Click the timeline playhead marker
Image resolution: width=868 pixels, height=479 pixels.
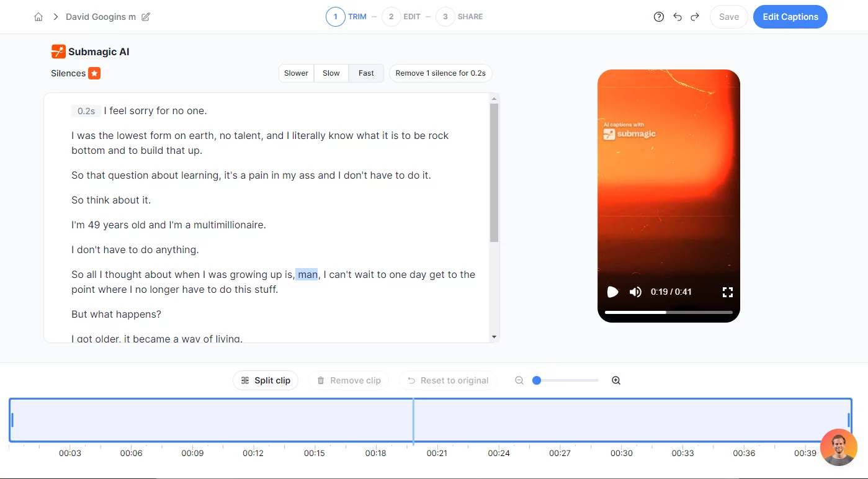click(413, 421)
